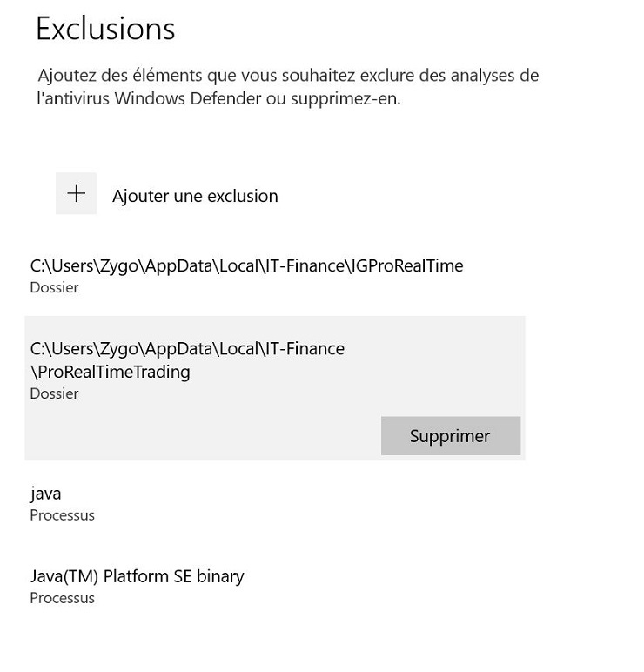Click "Processus" label under Java(TM) Platform SE binary
This screenshot has height=672, width=644.
pos(62,598)
